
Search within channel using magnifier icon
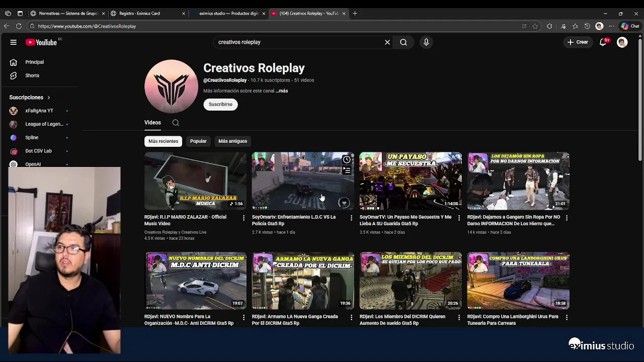[176, 123]
